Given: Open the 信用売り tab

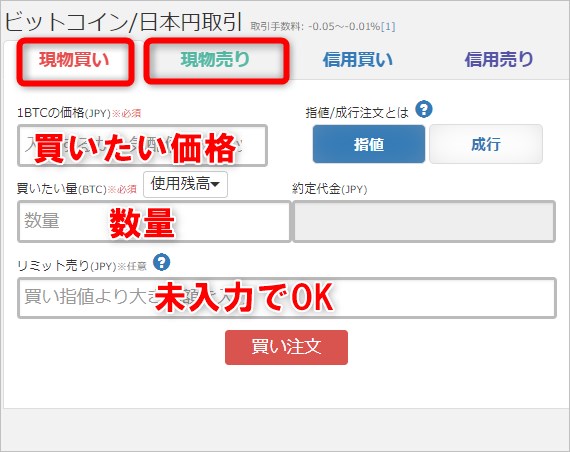Looking at the screenshot, I should pyautogui.click(x=499, y=60).
